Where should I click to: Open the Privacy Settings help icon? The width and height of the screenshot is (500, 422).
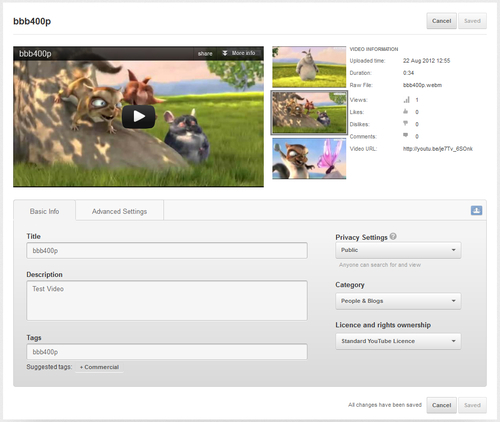click(393, 236)
